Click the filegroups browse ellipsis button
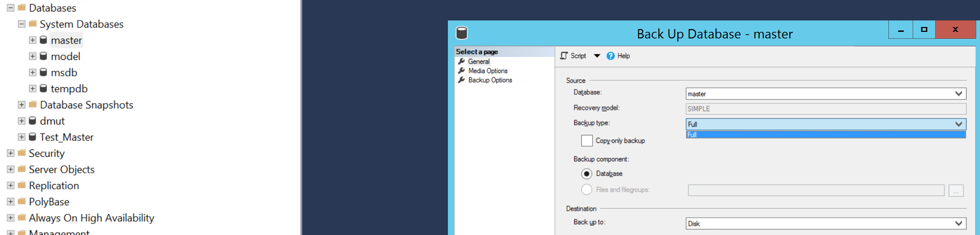Screen dimensions: 980x235 coord(956,190)
